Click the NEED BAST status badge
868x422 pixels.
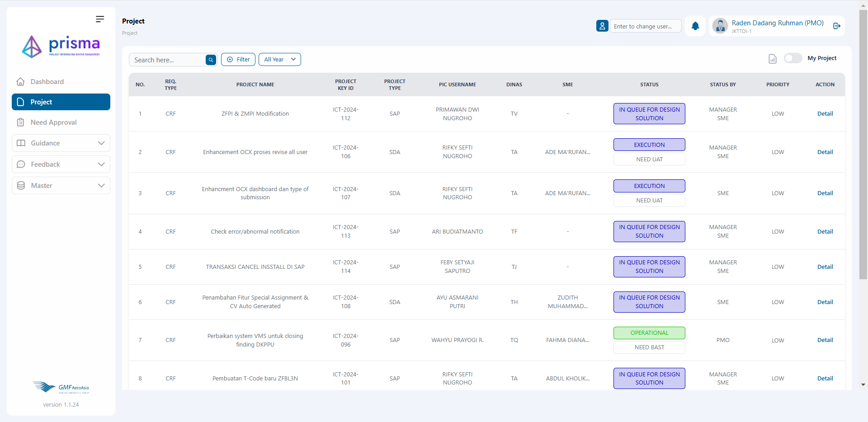click(x=649, y=347)
